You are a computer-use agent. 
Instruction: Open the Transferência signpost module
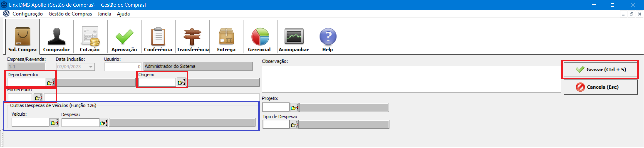pos(192,36)
